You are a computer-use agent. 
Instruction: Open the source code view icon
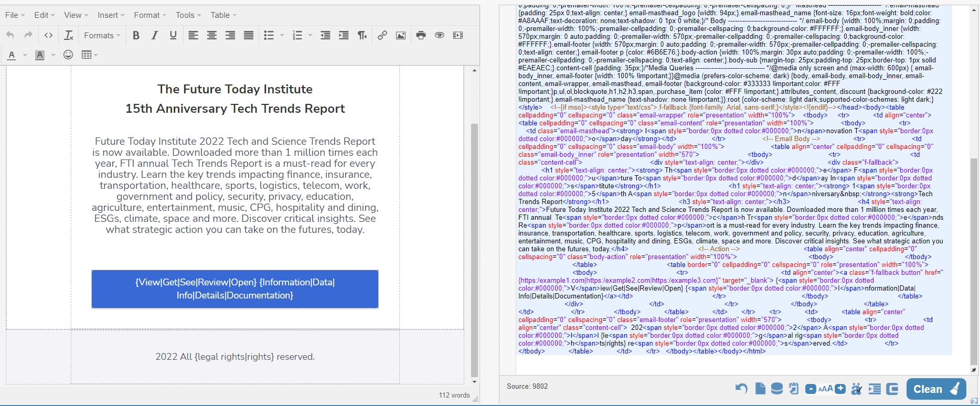point(48,35)
